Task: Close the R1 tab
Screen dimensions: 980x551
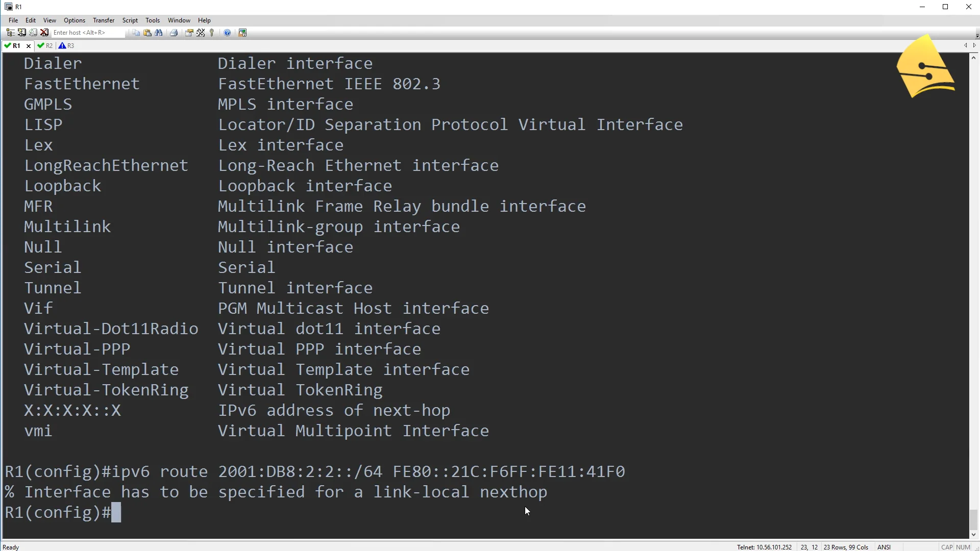Action: (29, 46)
